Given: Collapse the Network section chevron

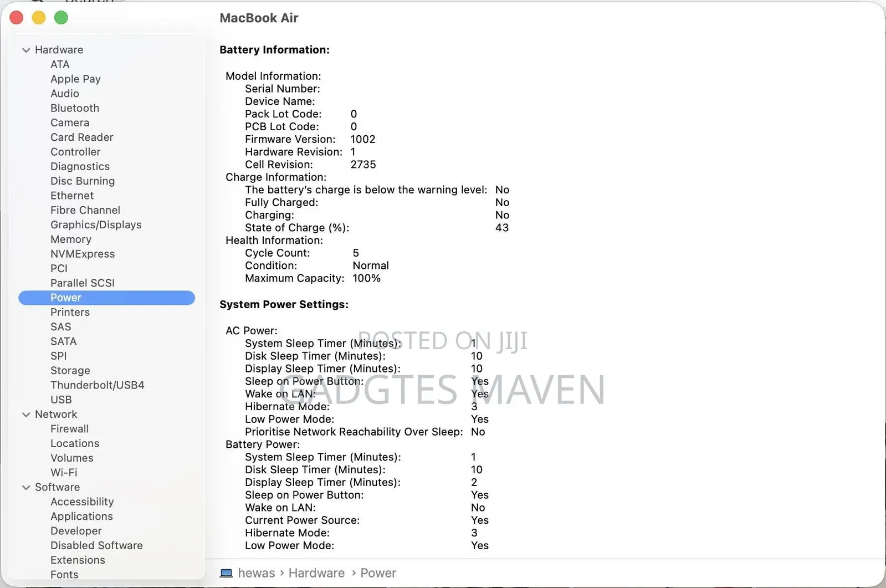Looking at the screenshot, I should pyautogui.click(x=26, y=415).
